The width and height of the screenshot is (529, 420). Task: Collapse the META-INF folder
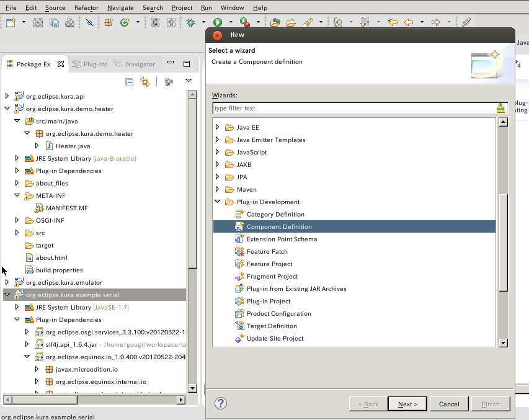[x=17, y=195]
